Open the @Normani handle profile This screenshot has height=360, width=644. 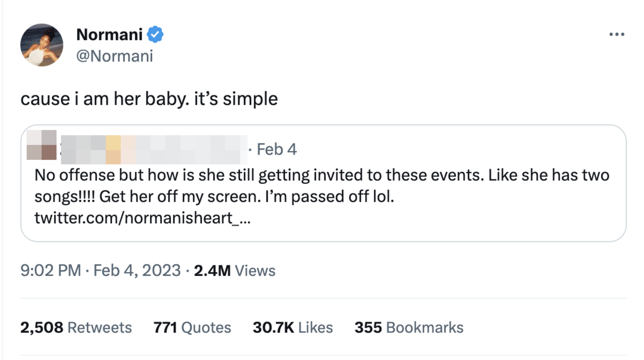[115, 56]
